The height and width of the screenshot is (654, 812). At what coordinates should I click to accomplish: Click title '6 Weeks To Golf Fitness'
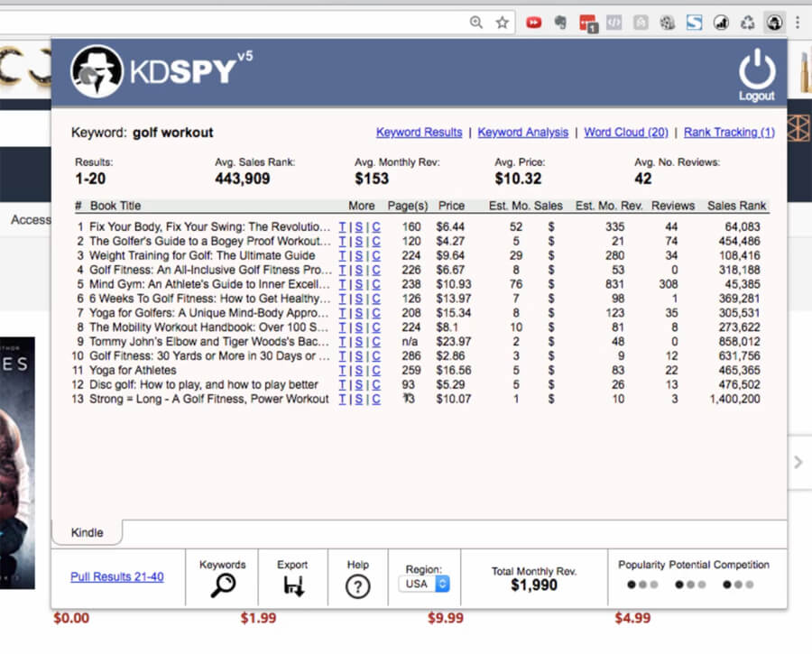(x=209, y=299)
